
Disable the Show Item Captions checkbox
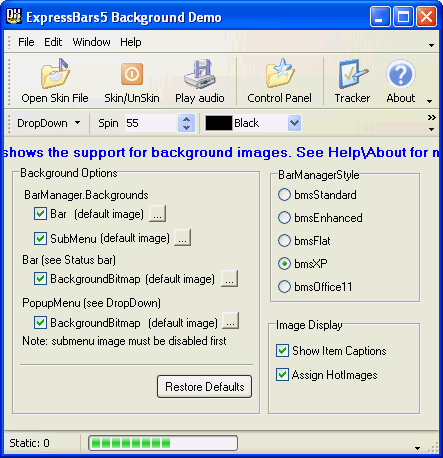pos(282,351)
